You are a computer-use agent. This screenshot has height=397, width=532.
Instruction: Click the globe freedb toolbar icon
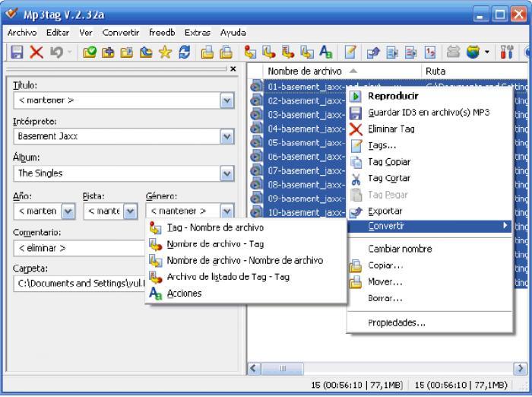[473, 52]
